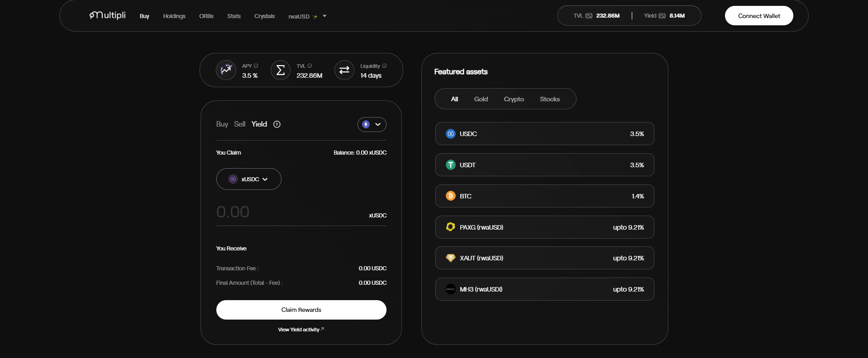Open the xUSDC token dropdown
The image size is (868, 358).
tap(249, 179)
